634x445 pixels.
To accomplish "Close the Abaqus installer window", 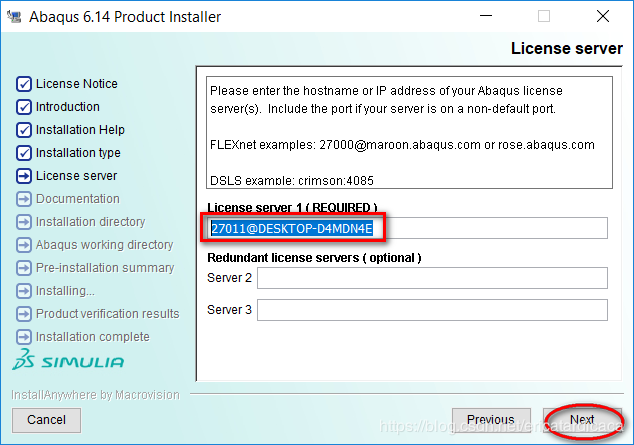I will point(603,16).
